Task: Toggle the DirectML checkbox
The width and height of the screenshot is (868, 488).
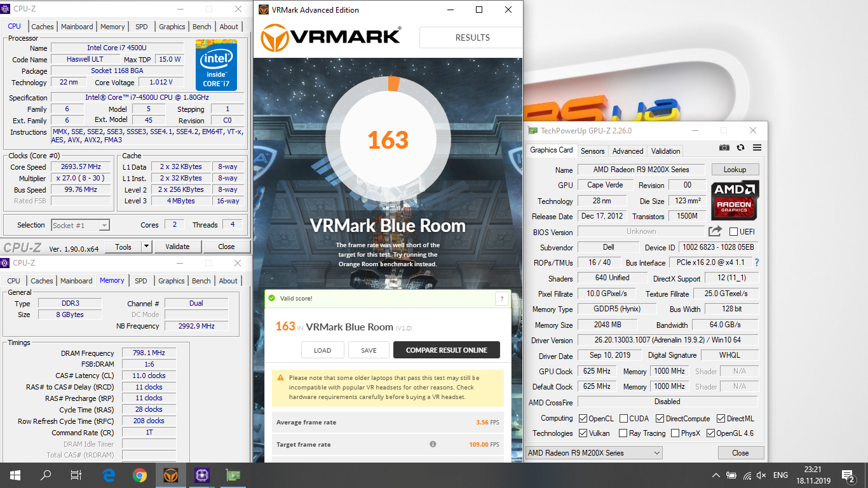Action: coord(721,418)
